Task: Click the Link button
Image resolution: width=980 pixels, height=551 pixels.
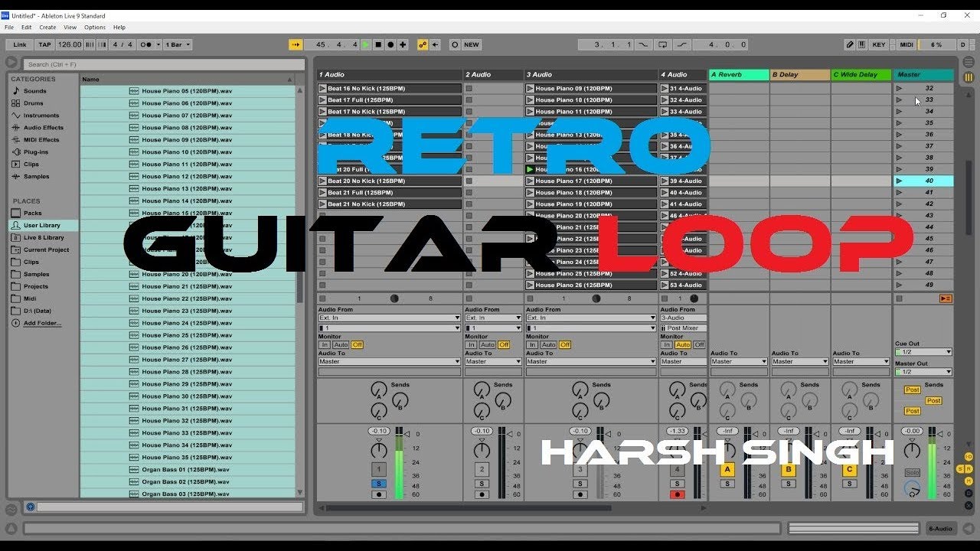Action: click(x=20, y=44)
